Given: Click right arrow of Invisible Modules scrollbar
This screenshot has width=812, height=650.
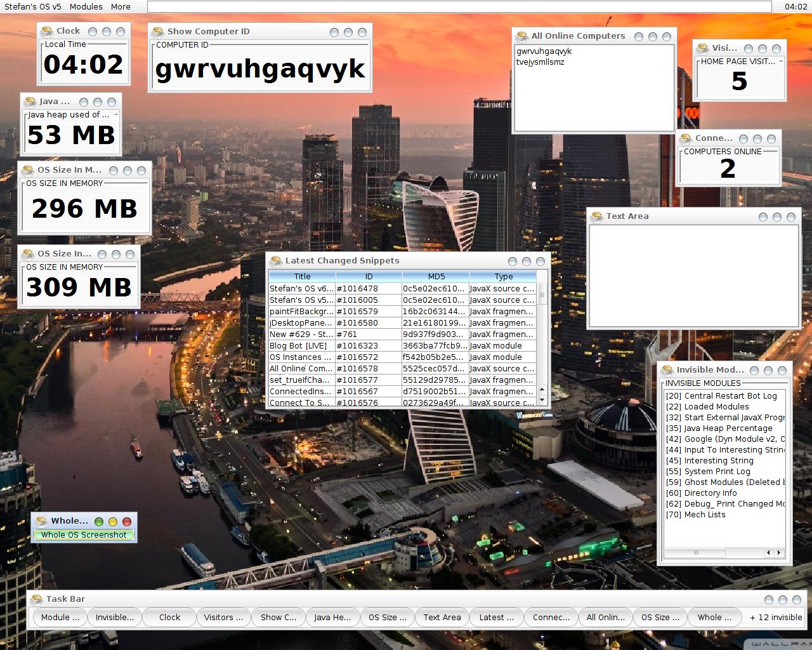Looking at the screenshot, I should tap(779, 553).
